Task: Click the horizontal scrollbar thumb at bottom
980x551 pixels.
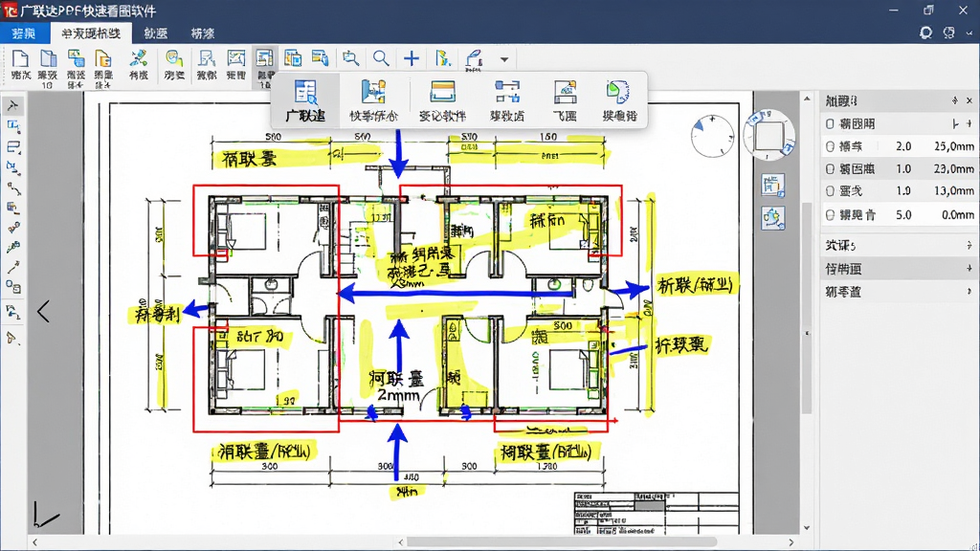Action: [x=561, y=542]
